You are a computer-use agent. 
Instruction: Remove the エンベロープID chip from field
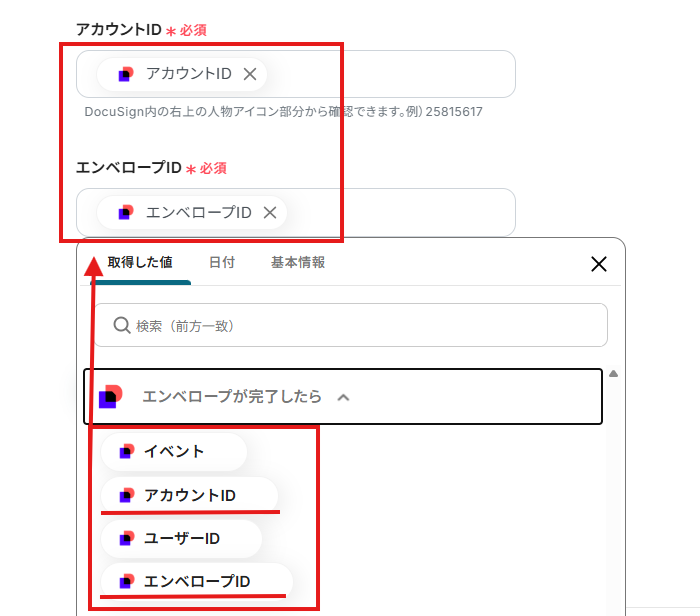point(269,212)
